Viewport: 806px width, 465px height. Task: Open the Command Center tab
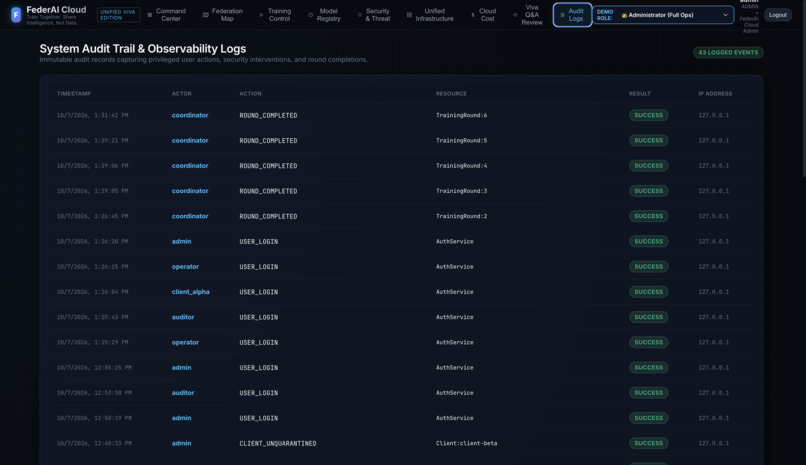(167, 15)
